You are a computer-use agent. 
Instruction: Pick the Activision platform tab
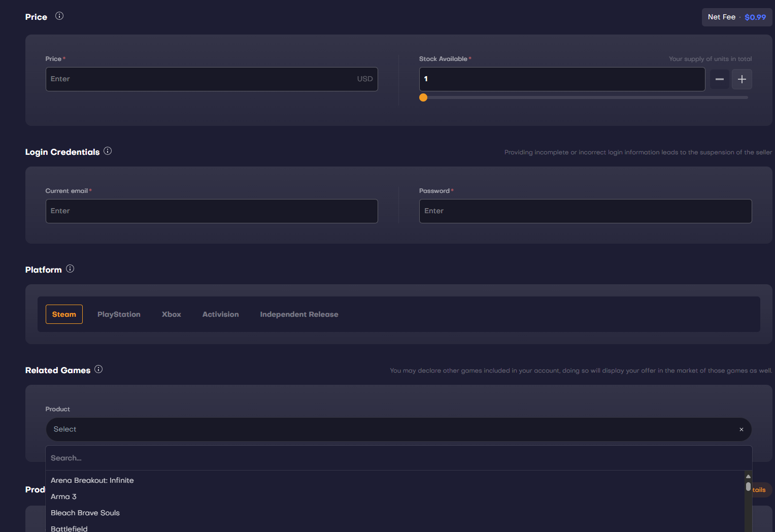pyautogui.click(x=220, y=314)
